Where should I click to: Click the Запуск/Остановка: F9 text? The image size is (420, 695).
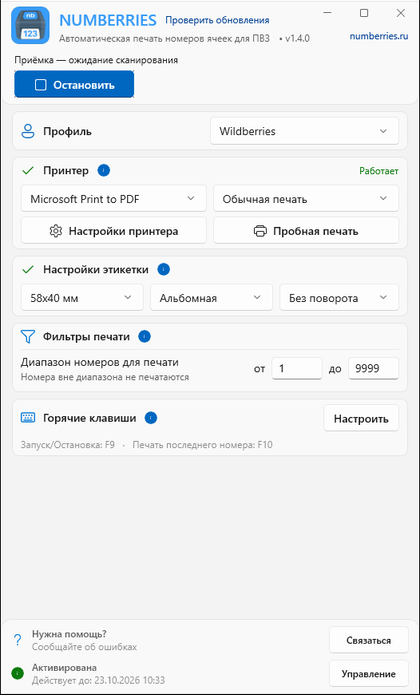(x=68, y=445)
